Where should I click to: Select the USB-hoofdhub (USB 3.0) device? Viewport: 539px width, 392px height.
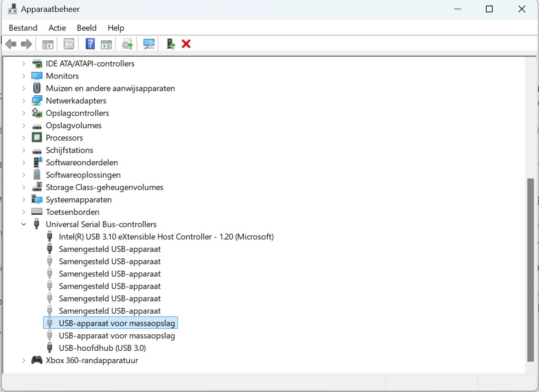coord(102,348)
